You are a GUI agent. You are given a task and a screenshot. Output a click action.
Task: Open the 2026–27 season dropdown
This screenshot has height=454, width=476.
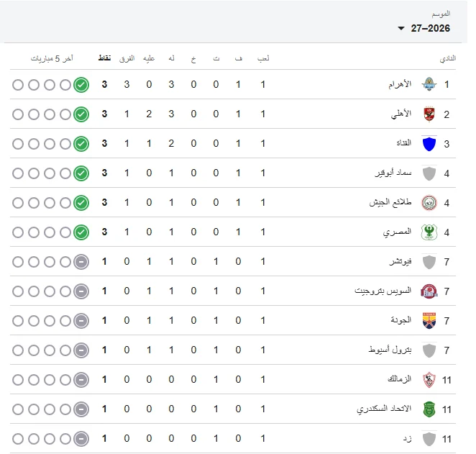coord(424,28)
